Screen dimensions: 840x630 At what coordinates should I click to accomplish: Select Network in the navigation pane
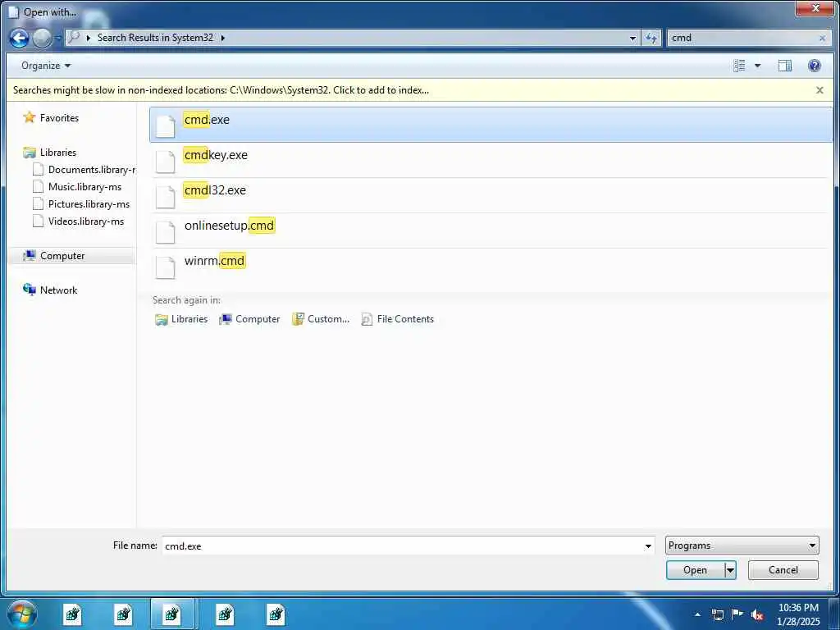(58, 290)
